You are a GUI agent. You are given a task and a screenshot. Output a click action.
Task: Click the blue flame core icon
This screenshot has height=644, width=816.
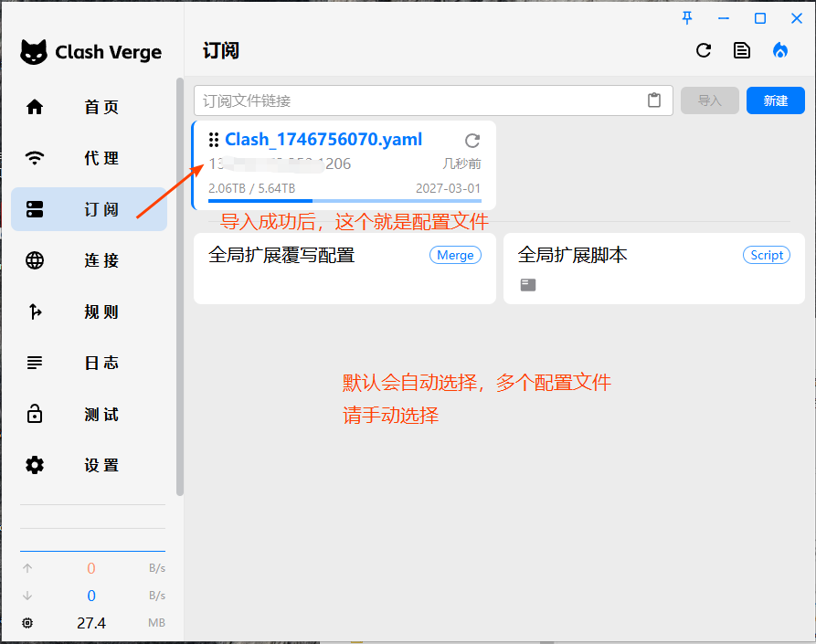780,50
